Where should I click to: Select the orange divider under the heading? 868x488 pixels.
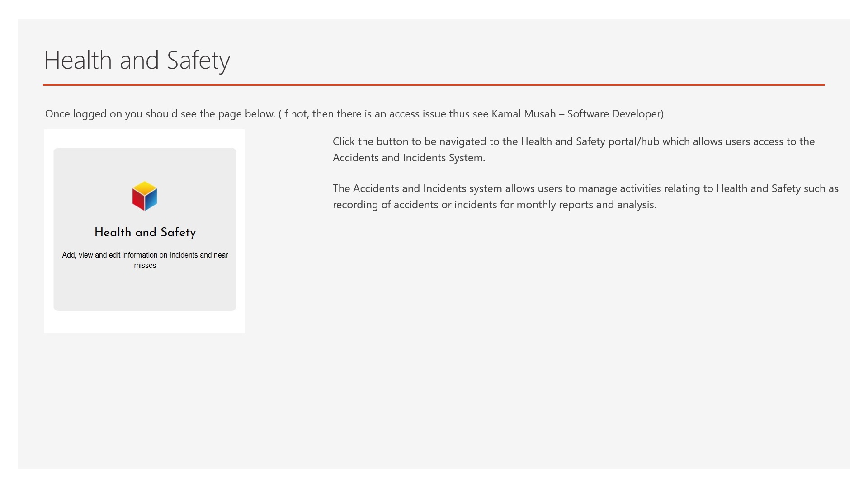434,84
